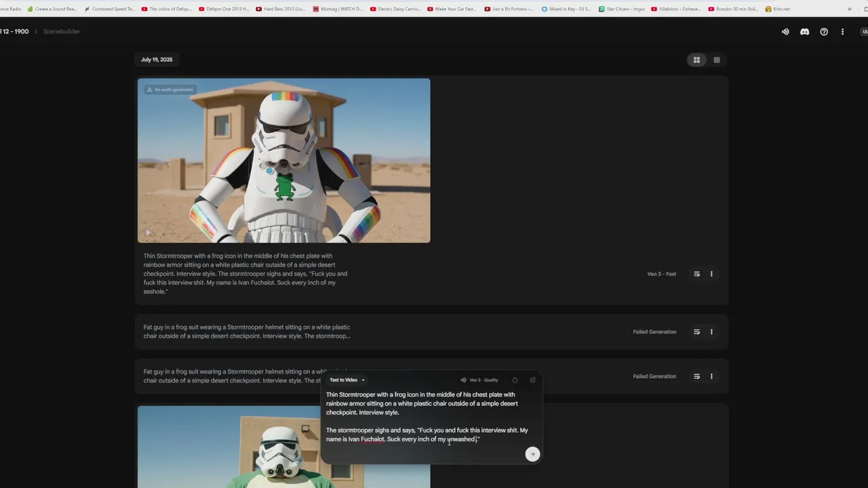Open three-dot menu on second Failed Generation row
Viewport: 868px width, 488px height.
coord(711,376)
